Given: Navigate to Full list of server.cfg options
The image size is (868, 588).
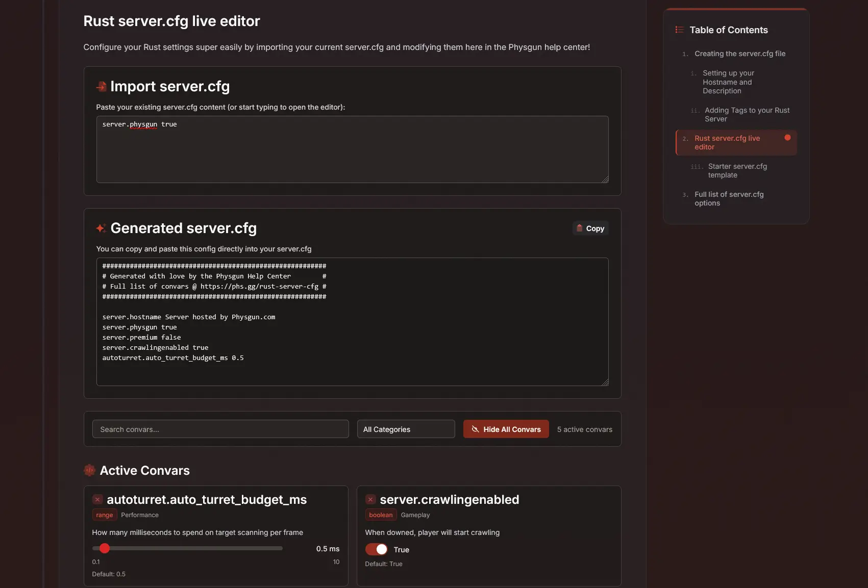Looking at the screenshot, I should tap(729, 198).
